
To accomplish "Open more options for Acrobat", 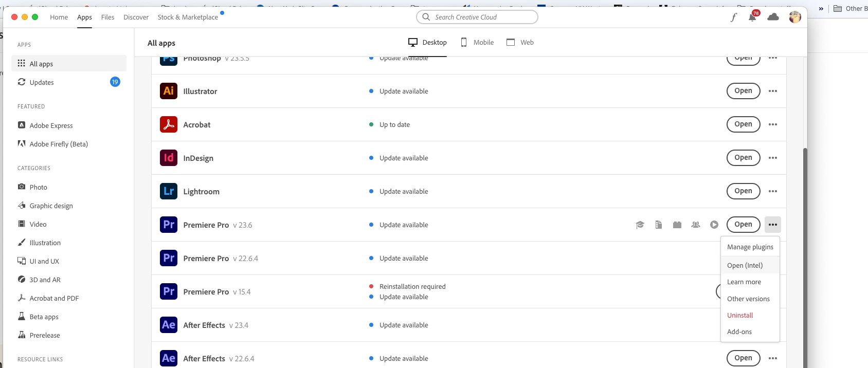I will (773, 124).
